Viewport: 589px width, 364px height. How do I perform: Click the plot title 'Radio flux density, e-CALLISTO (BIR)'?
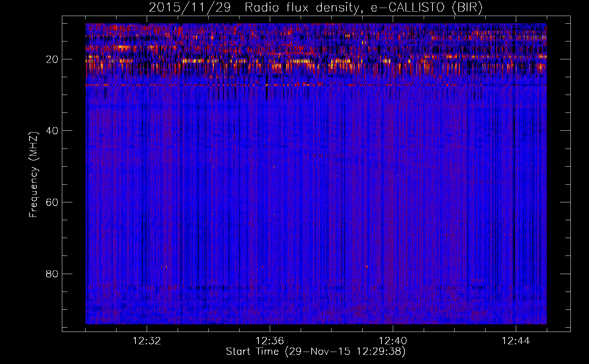pos(363,8)
